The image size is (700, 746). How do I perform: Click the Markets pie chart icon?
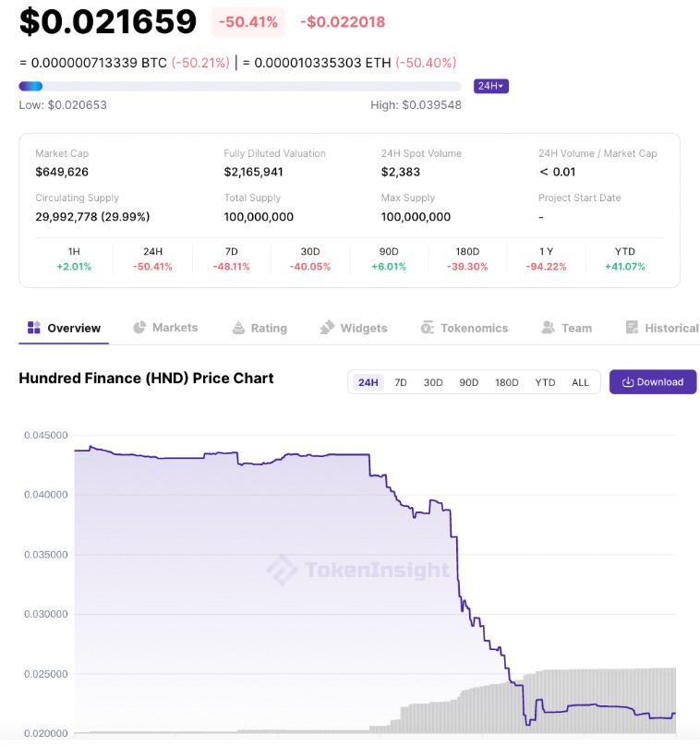click(x=139, y=327)
